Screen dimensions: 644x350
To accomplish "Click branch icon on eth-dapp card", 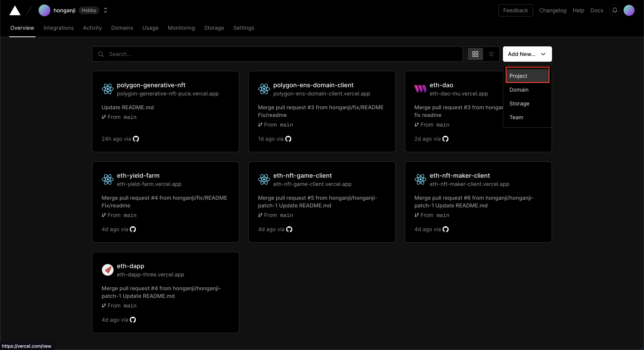I will tap(104, 306).
